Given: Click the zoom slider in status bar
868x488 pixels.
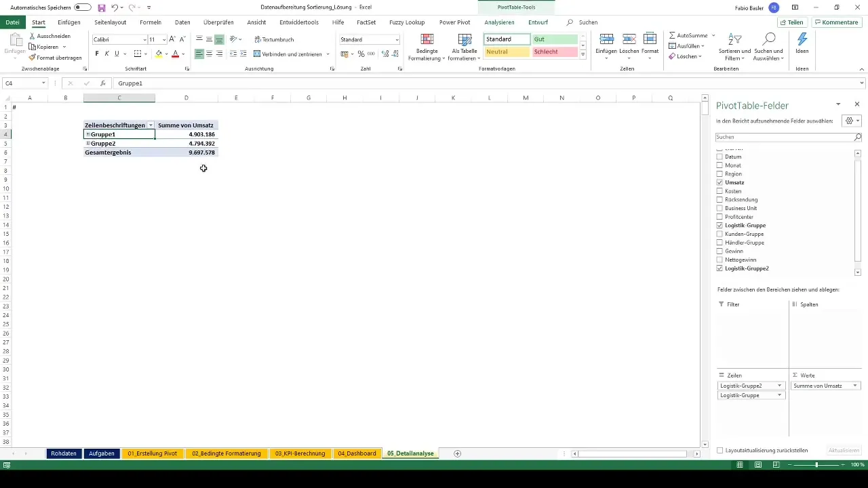Looking at the screenshot, I should tap(816, 465).
